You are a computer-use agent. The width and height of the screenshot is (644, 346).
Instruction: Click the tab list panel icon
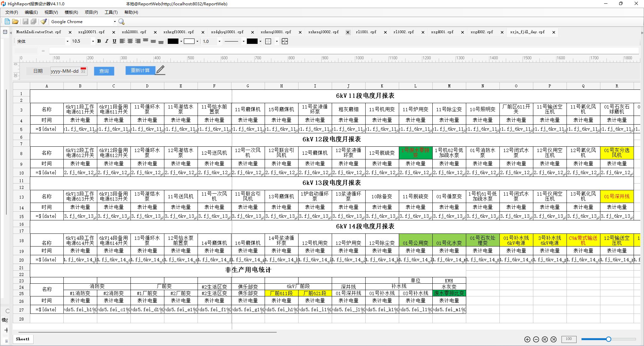pyautogui.click(x=5, y=32)
